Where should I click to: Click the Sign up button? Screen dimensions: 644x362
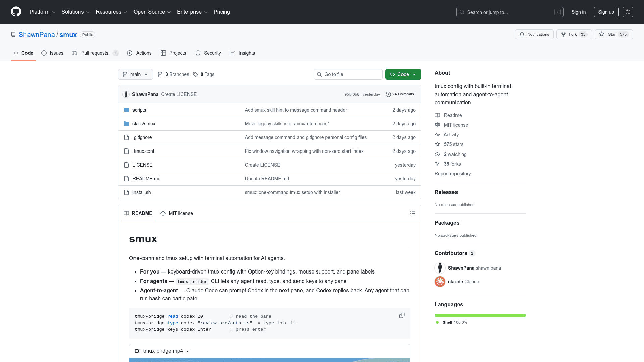click(606, 12)
